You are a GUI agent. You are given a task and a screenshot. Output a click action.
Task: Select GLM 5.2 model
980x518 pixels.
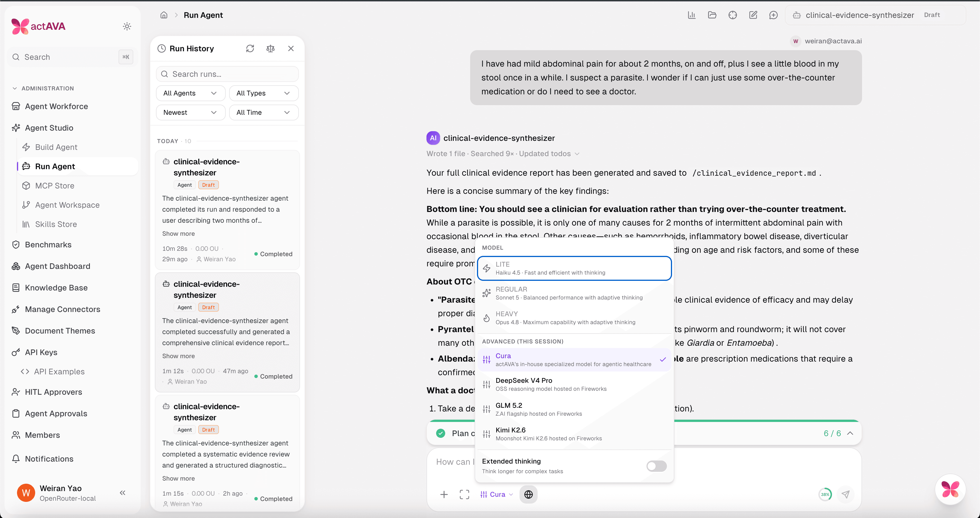coord(574,409)
